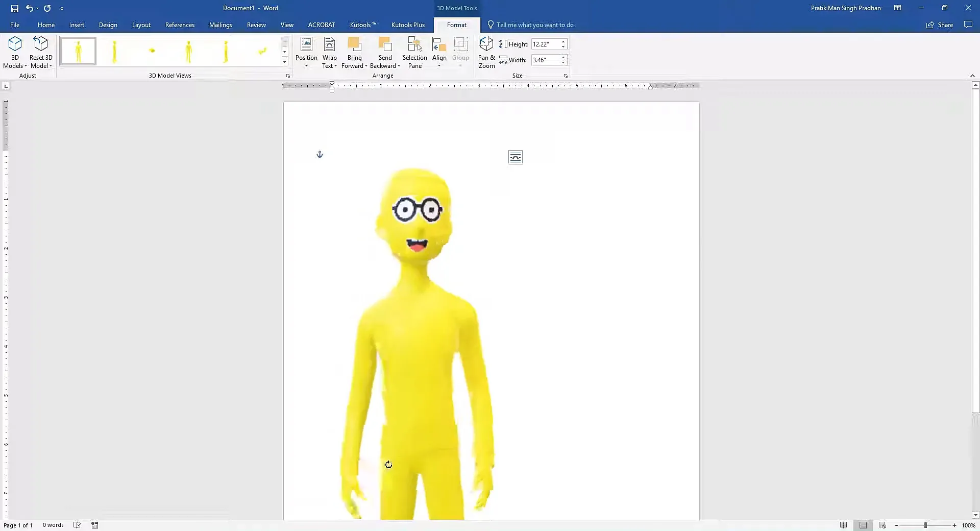
Task: Switch to Read Mode view
Action: 843,525
